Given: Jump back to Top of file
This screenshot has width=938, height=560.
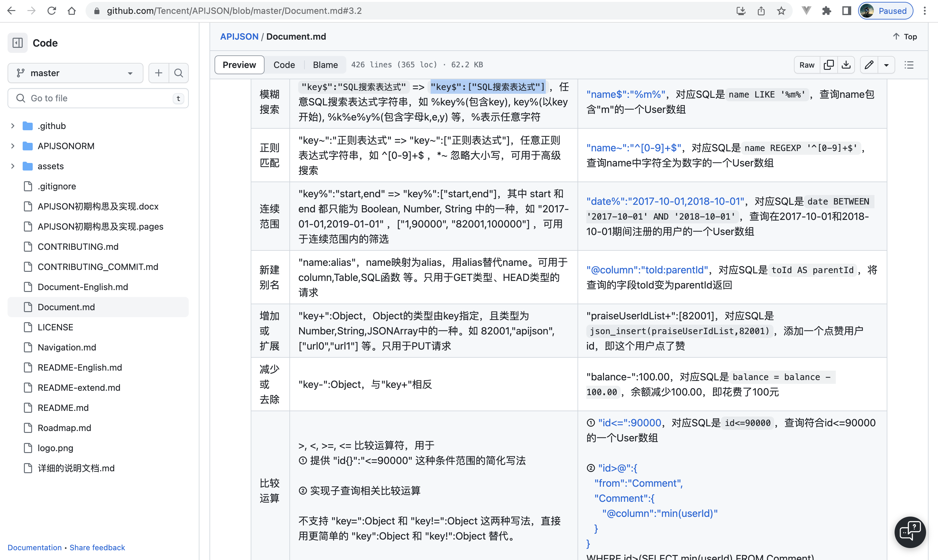Looking at the screenshot, I should [904, 36].
